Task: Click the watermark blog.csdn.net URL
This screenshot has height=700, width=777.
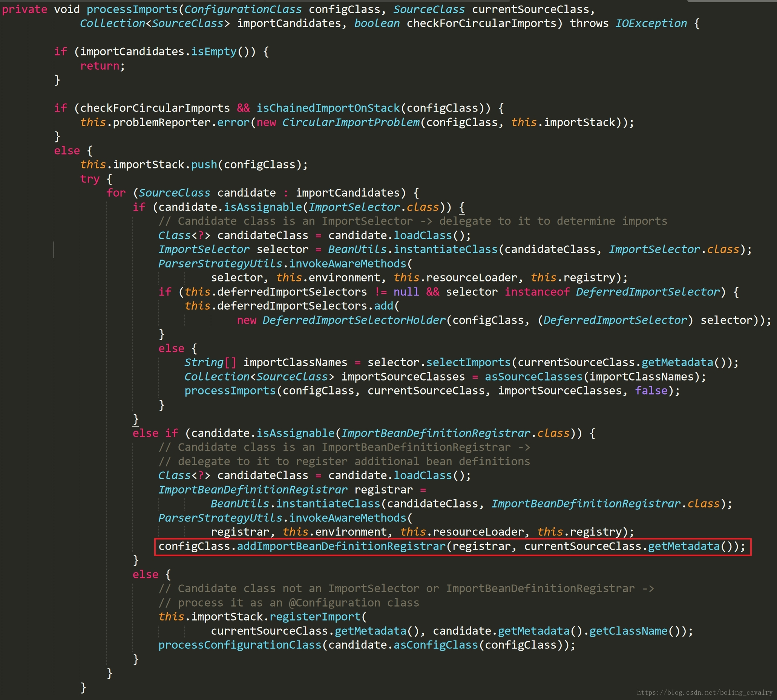Action: (x=704, y=692)
